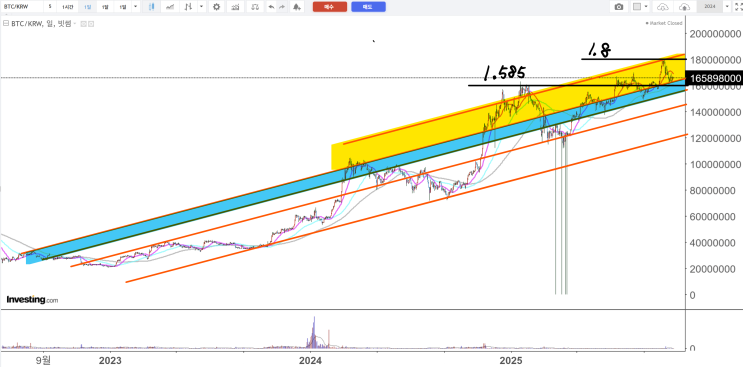Click the BTC/KRW, 일, 빗썸 legend title
This screenshot has height=367, width=743.
coord(41,23)
